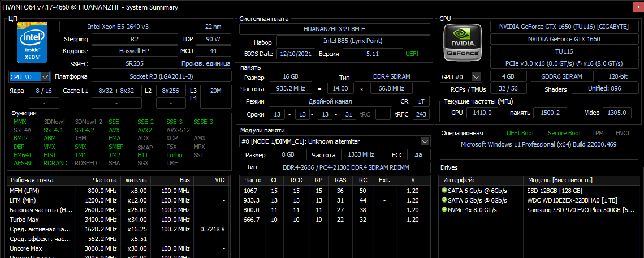Image resolution: width=644 pixels, height=258 pixels.
Task: Select the MFM (LPM) operating point row
Action: 118,191
